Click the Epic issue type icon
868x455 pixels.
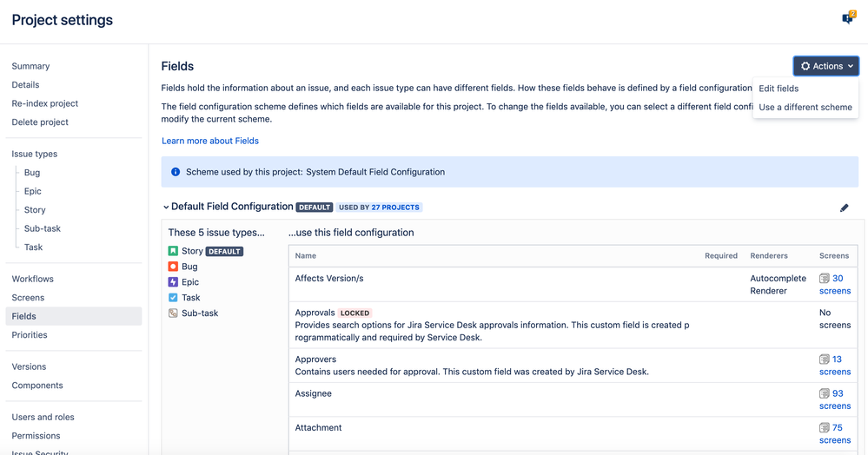click(x=173, y=281)
